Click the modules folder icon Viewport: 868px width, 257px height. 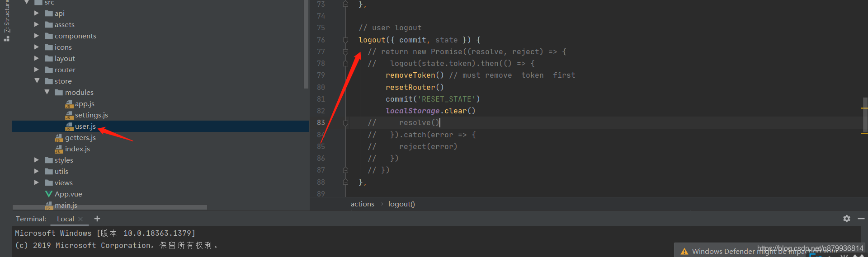click(x=59, y=92)
